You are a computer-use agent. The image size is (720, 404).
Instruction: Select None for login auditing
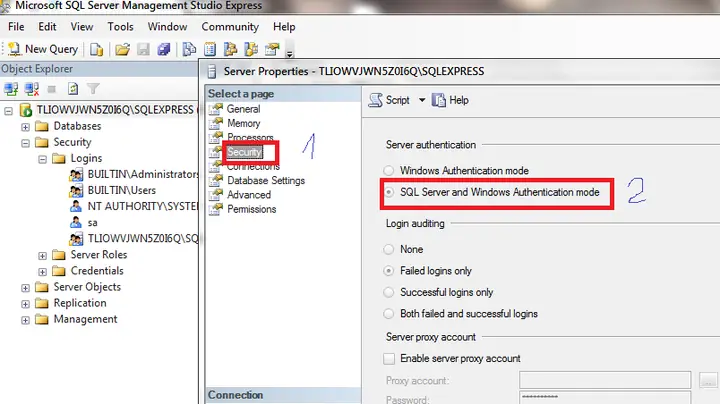coord(389,249)
